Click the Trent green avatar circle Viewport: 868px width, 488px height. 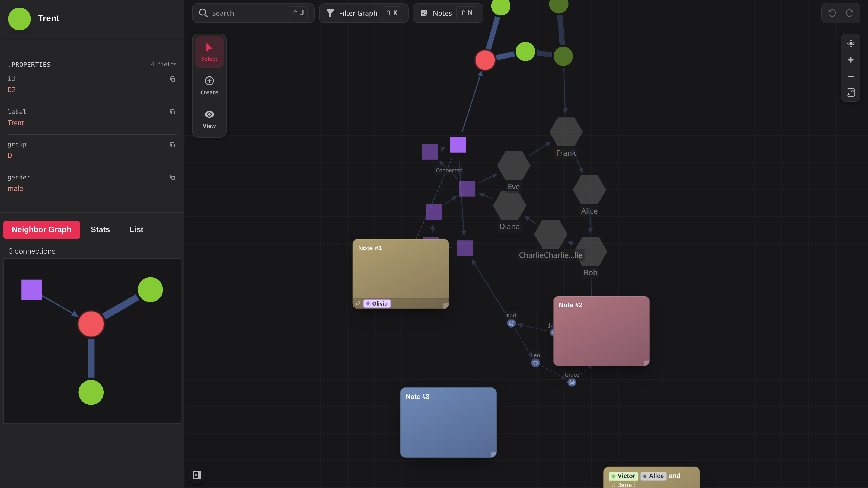[x=19, y=19]
